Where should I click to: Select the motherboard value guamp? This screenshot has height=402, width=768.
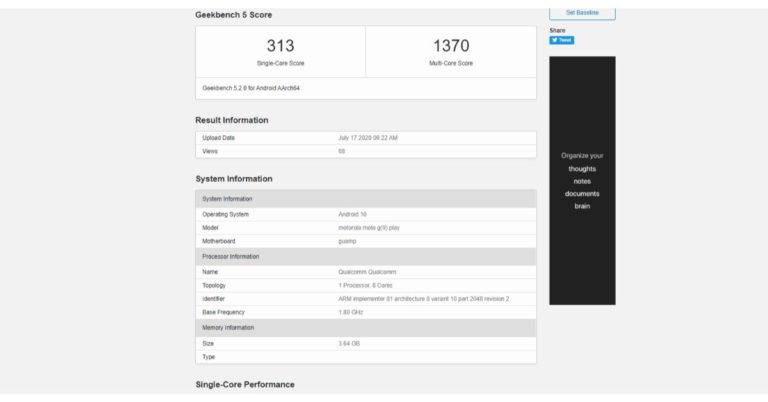(347, 241)
